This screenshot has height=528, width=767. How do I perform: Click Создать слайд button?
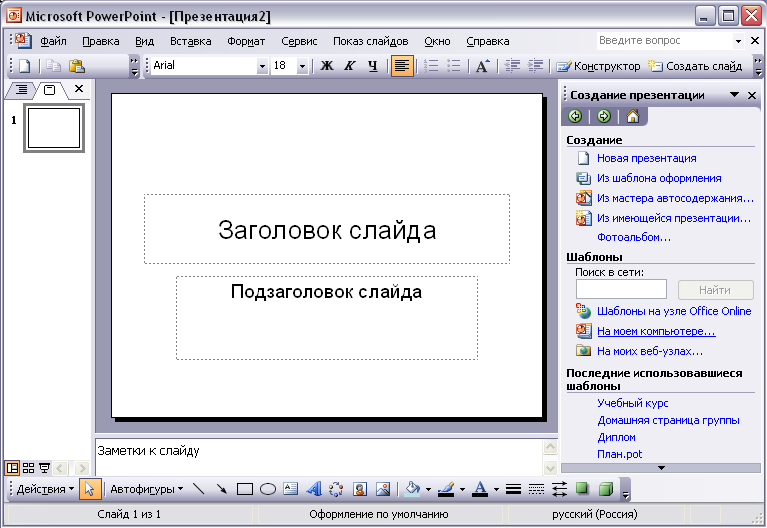(x=695, y=66)
